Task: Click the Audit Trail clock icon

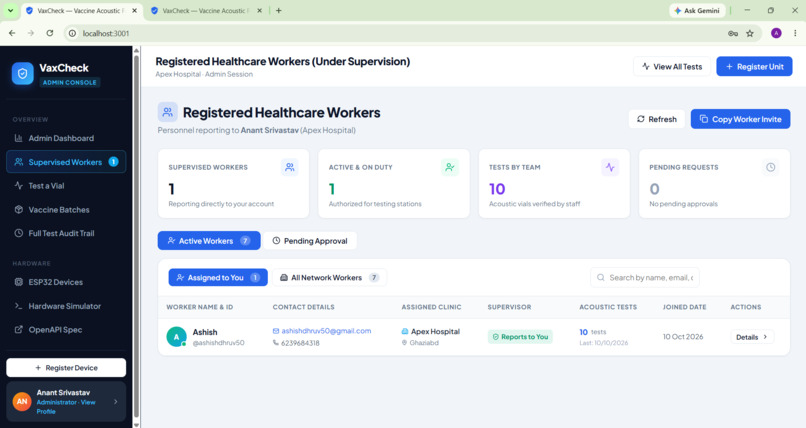Action: point(19,233)
